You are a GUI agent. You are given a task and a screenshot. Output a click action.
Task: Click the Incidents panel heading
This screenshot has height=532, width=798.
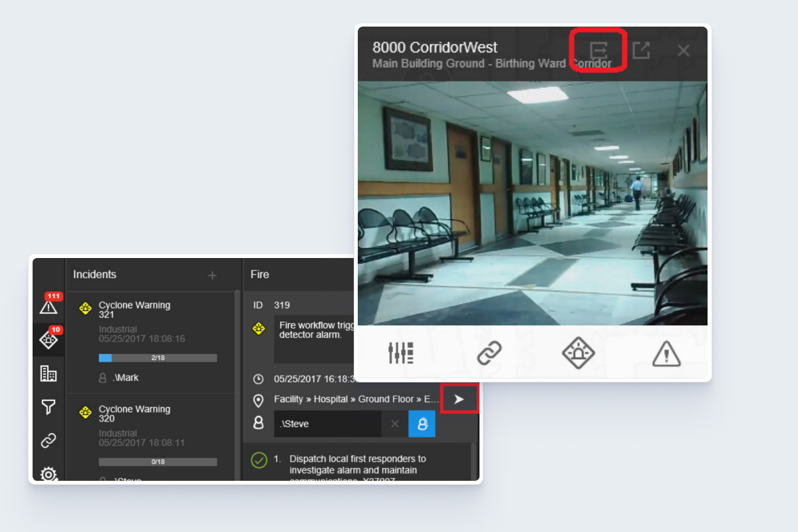[94, 275]
